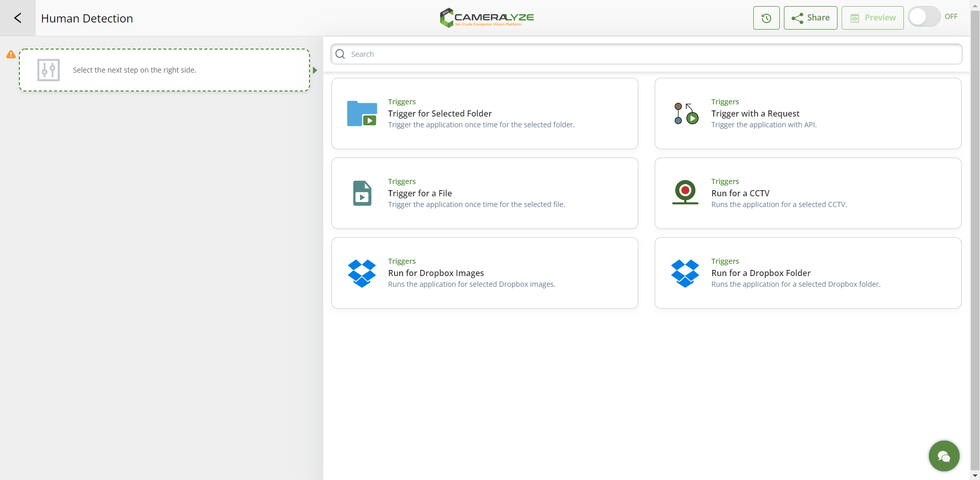This screenshot has width=980, height=480.
Task: Choose Run for a CCTV
Action: pyautogui.click(x=808, y=193)
